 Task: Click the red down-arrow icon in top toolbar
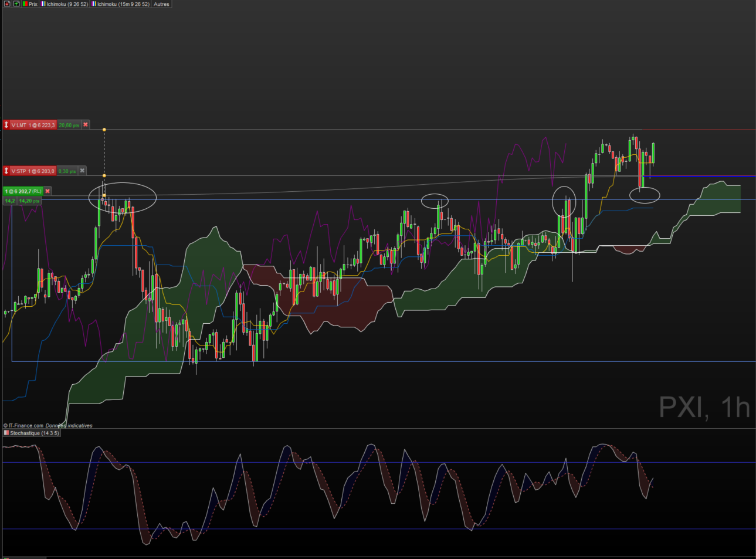pos(7,4)
